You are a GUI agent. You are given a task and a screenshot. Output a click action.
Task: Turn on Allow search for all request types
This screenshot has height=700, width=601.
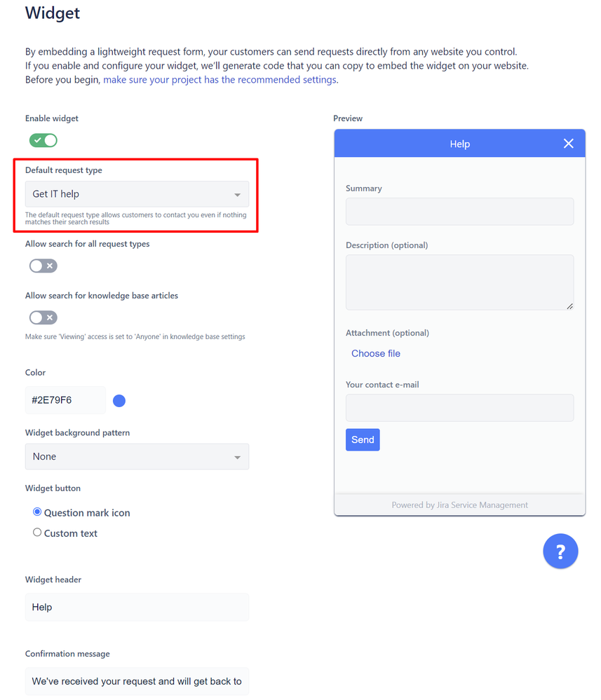pos(43,266)
